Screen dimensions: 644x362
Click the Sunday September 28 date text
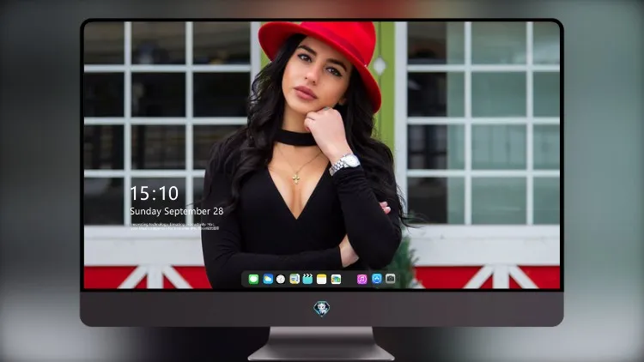tap(177, 211)
